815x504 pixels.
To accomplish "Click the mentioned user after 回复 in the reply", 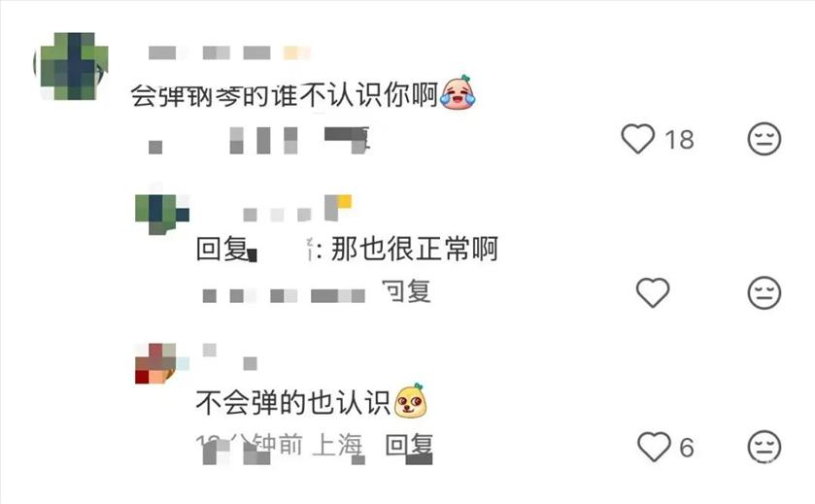I will (281, 250).
